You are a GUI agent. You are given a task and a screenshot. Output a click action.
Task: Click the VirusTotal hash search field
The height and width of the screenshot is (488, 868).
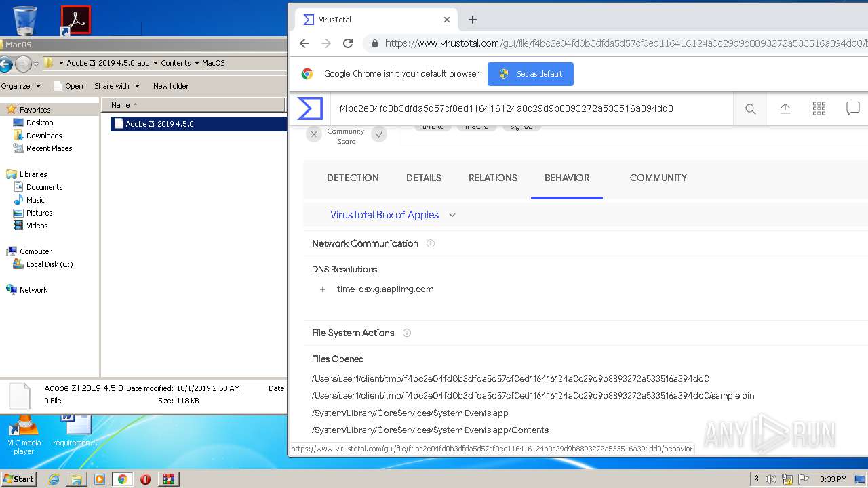[x=532, y=108]
